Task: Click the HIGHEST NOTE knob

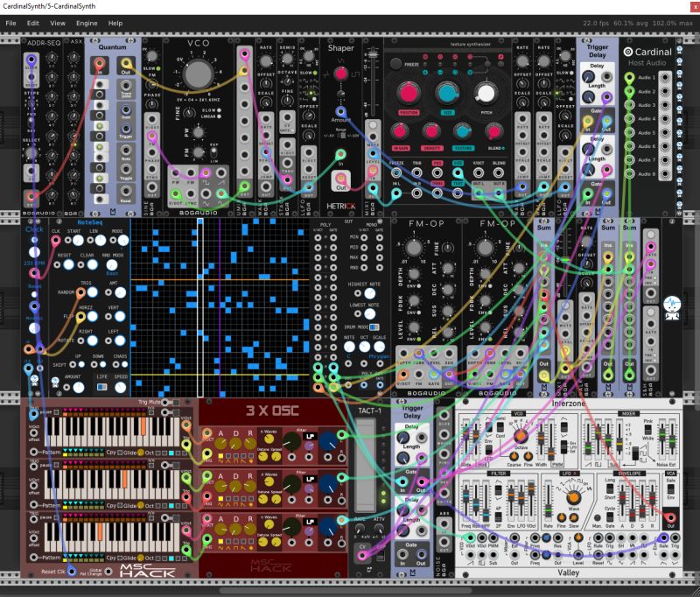Action: (x=369, y=293)
